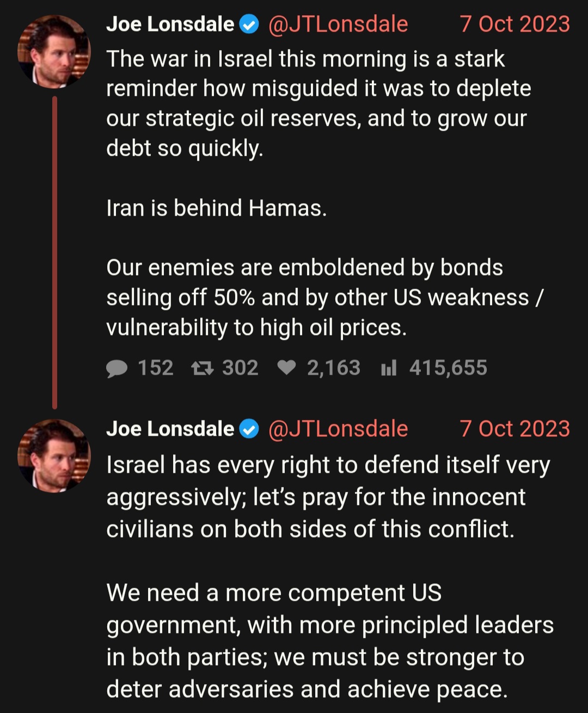Click the reply speech bubble icon
This screenshot has height=713, width=588.
[117, 369]
